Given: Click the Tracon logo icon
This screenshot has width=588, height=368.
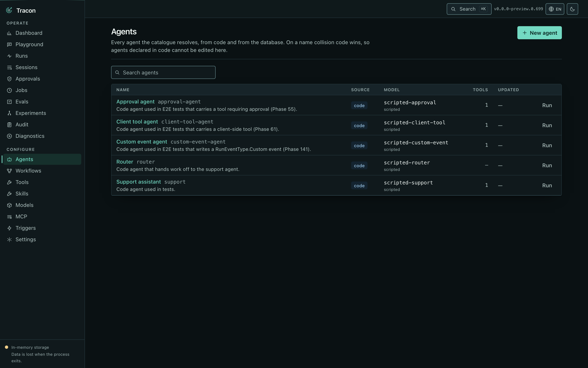Looking at the screenshot, I should 9,10.
